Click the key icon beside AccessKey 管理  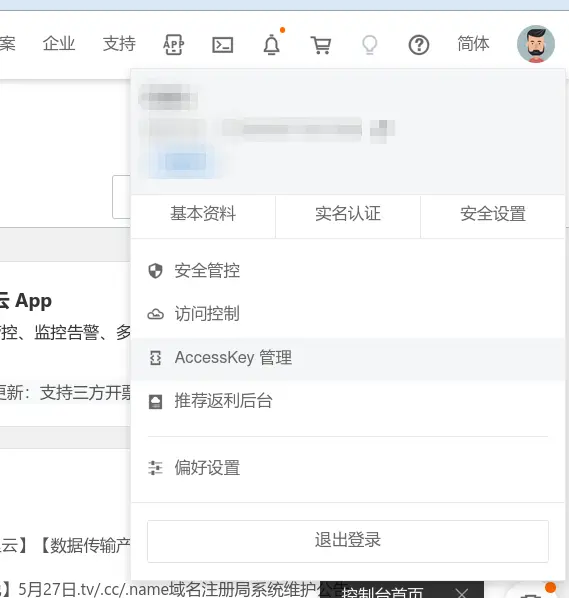[x=155, y=358]
